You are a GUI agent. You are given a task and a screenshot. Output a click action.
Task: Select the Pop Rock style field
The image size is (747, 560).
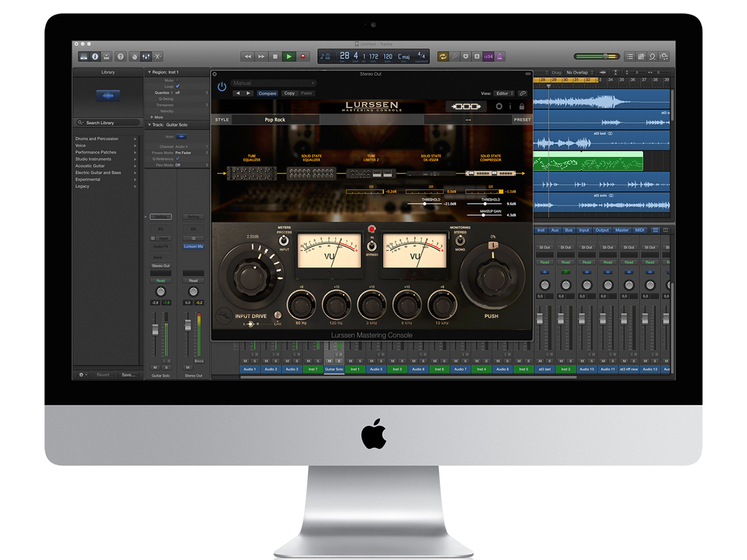click(x=275, y=119)
